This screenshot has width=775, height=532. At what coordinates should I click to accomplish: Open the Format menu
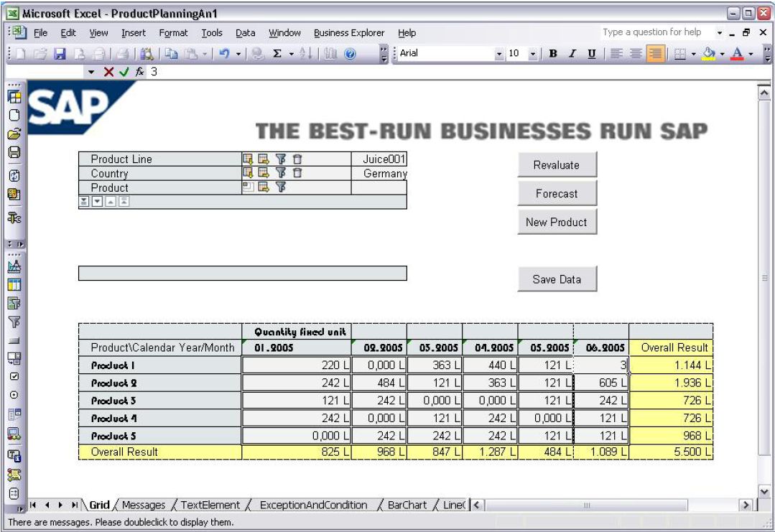(174, 33)
